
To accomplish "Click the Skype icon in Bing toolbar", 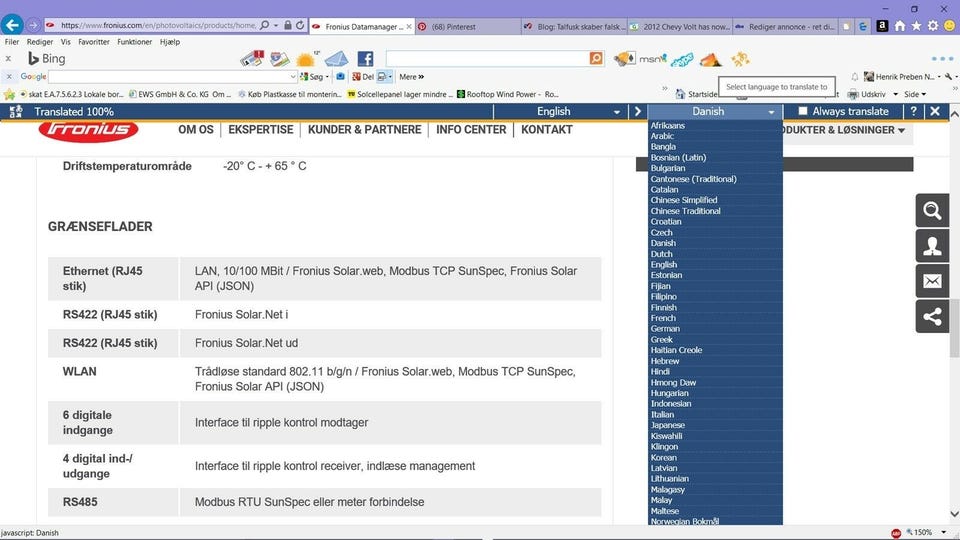I will tap(681, 59).
